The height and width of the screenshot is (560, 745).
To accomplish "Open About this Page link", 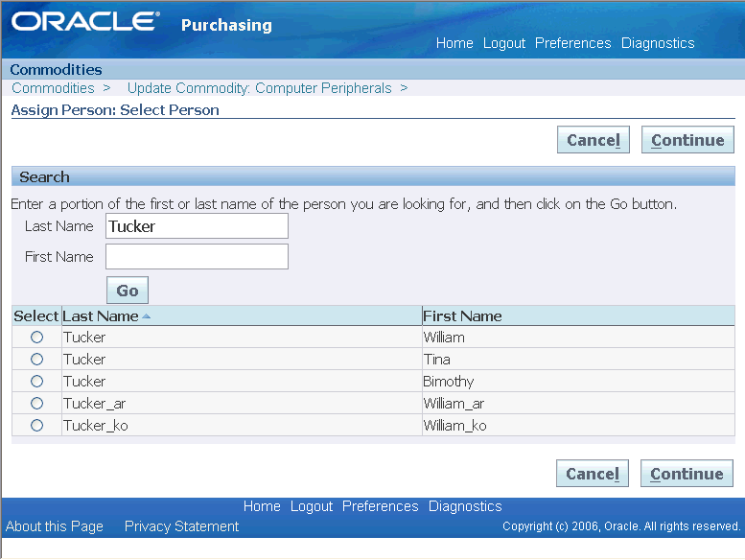I will point(55,526).
